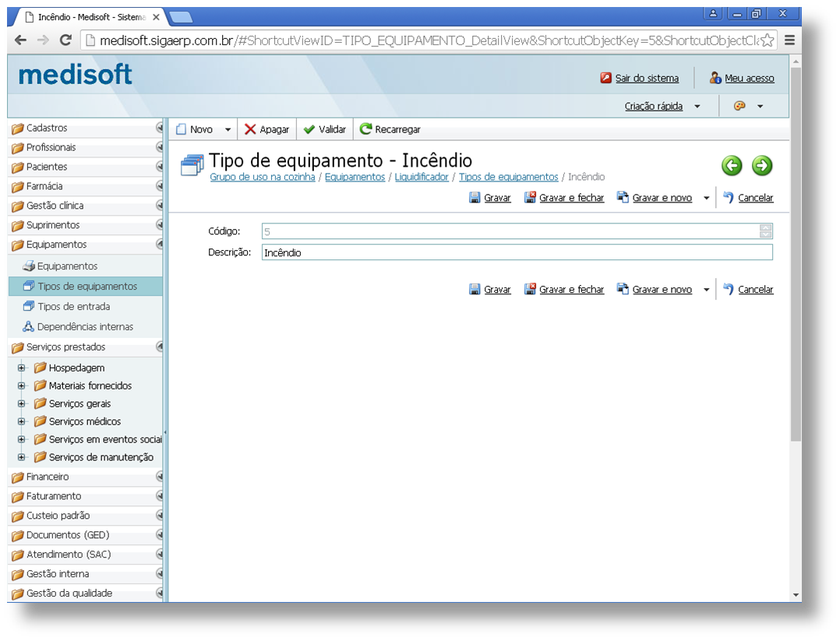Open the Novo dropdown arrow
Viewport: 840px width, 641px height.
click(228, 129)
